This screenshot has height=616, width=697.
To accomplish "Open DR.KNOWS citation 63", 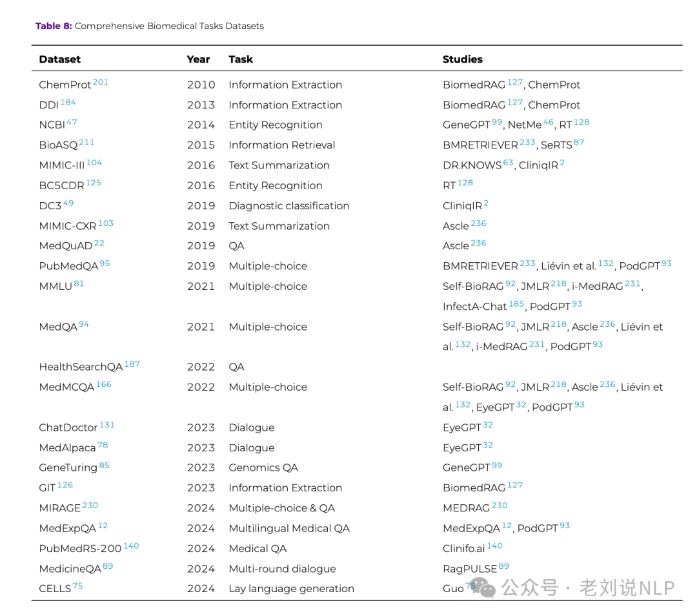I will click(508, 162).
